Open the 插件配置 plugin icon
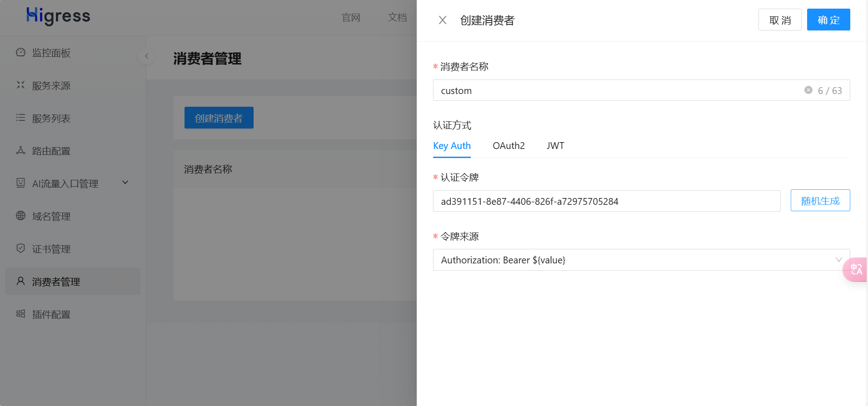This screenshot has width=868, height=406. pos(20,314)
